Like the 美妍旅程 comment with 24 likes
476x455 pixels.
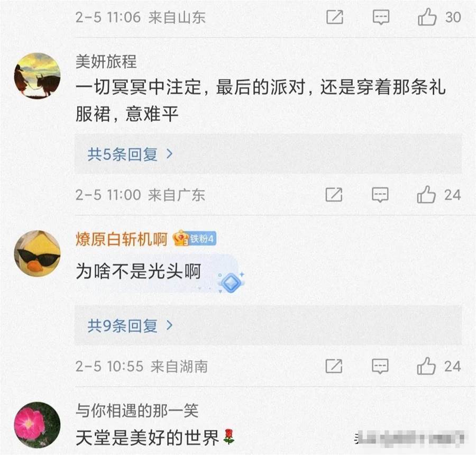[x=426, y=194]
